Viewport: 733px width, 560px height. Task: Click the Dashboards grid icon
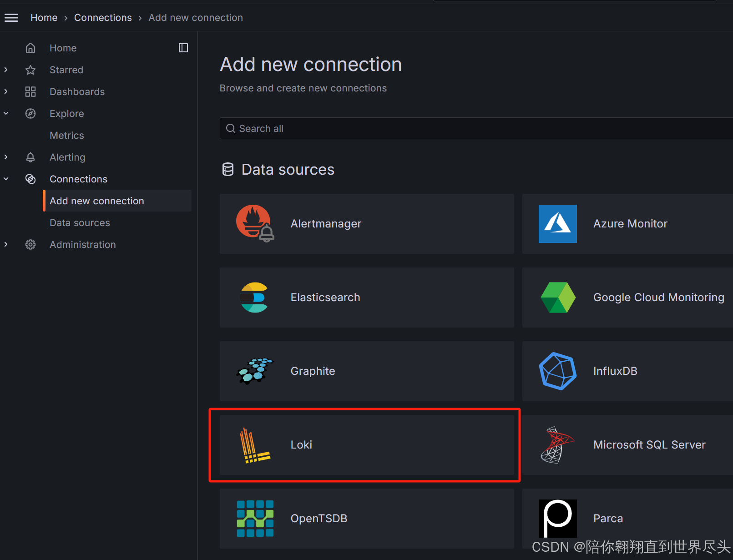tap(30, 92)
